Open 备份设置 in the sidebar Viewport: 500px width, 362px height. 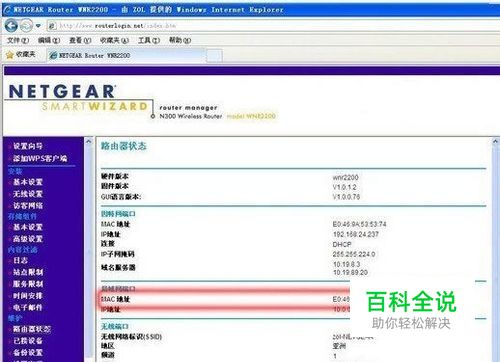coord(28,352)
